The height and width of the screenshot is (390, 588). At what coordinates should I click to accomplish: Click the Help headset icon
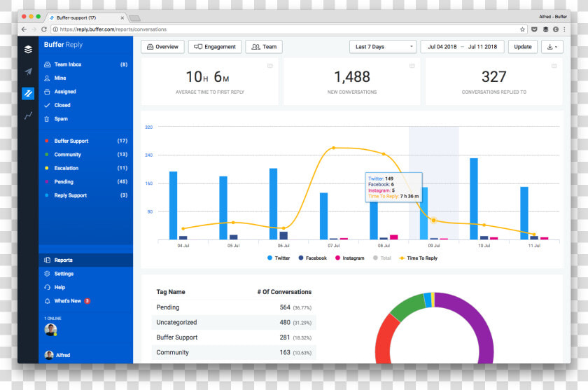[x=47, y=287]
